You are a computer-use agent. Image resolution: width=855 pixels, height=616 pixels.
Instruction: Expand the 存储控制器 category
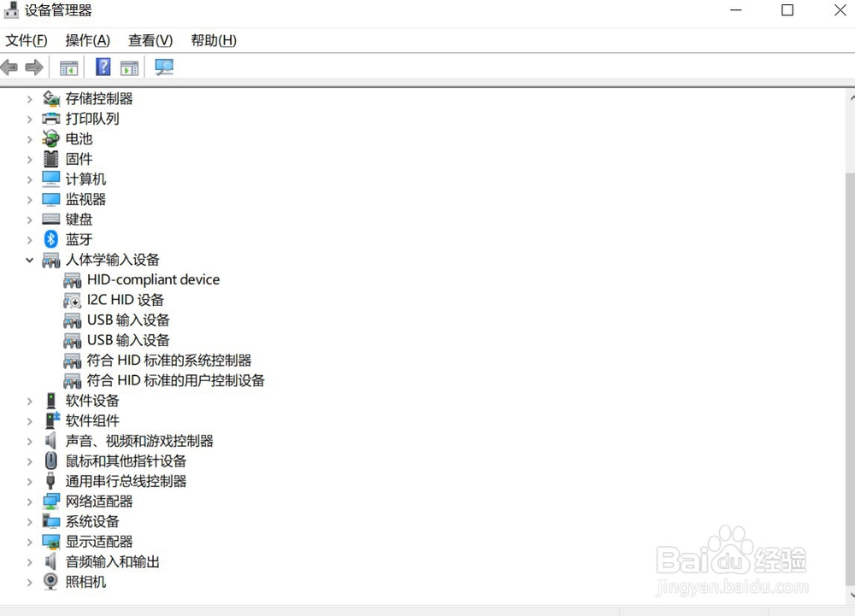(x=28, y=98)
